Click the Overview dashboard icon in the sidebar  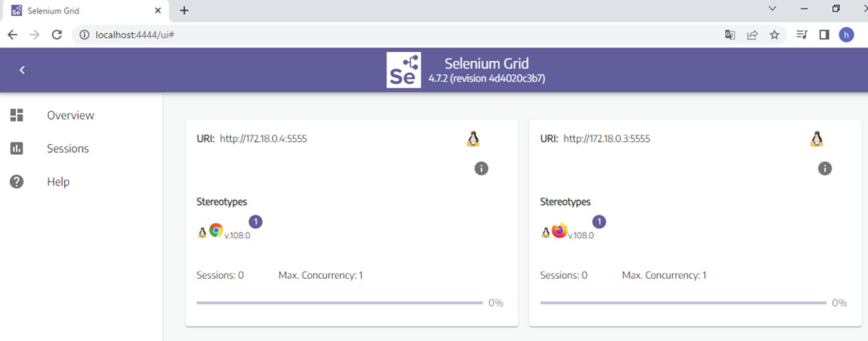coord(17,115)
